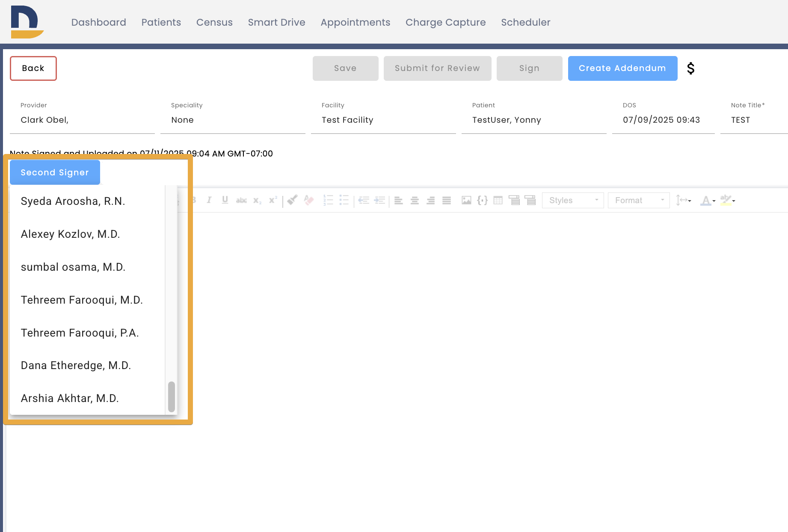Center align the text
The width and height of the screenshot is (788, 532).
pos(415,200)
